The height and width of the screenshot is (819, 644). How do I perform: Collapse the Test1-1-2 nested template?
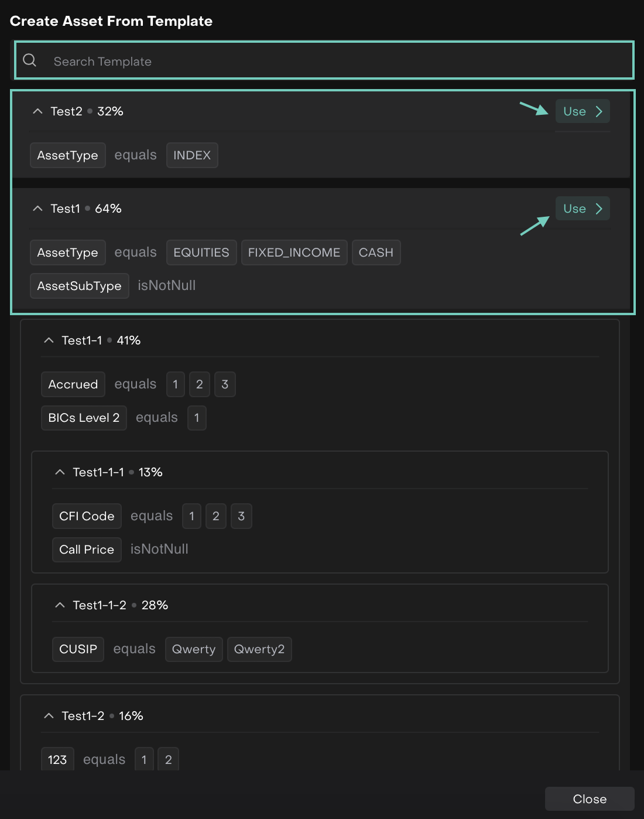coord(60,605)
